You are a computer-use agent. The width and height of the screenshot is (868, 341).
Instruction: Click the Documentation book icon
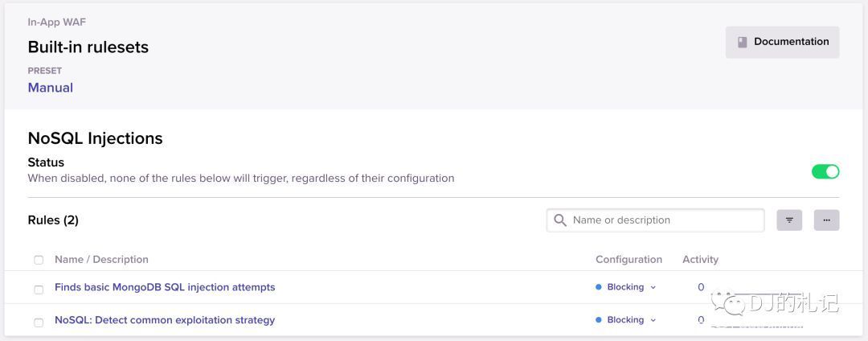click(743, 42)
